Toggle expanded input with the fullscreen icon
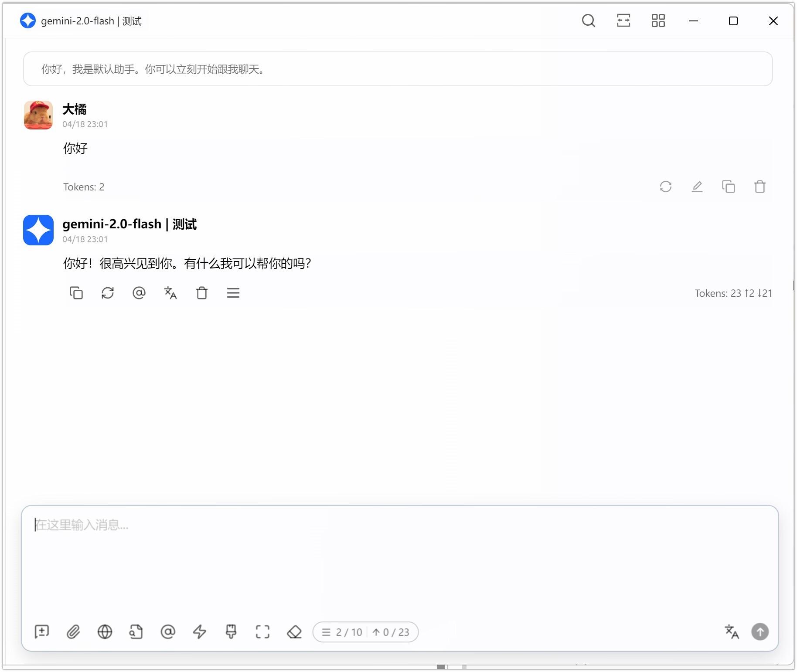This screenshot has height=672, width=797. point(262,631)
